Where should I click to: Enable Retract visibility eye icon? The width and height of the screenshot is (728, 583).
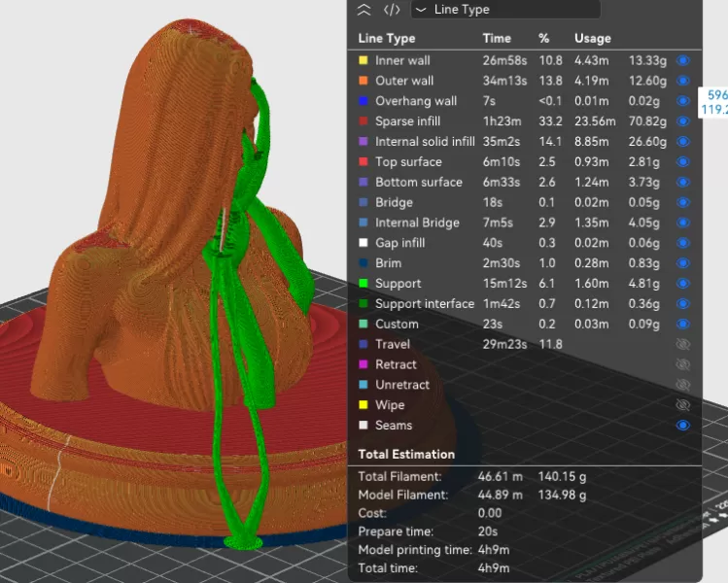pos(682,364)
